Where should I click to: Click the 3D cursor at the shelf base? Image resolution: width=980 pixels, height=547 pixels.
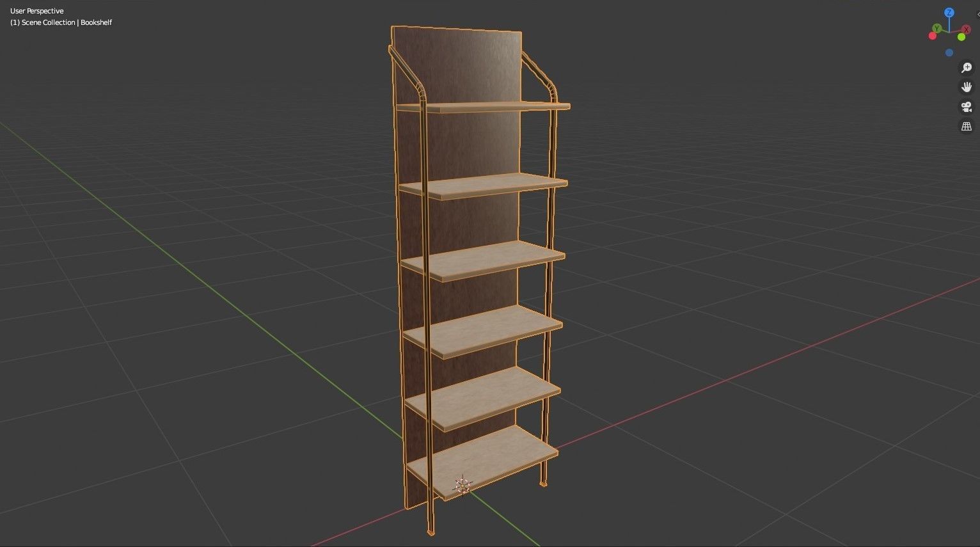point(461,486)
